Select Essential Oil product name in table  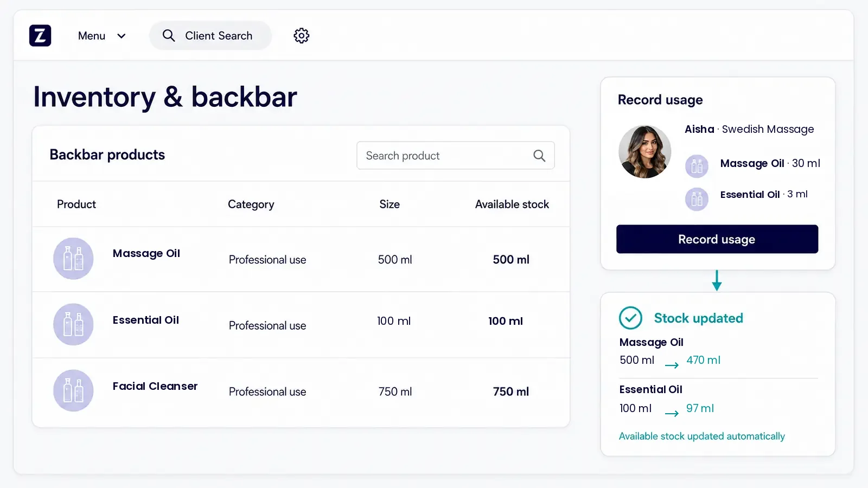[146, 320]
